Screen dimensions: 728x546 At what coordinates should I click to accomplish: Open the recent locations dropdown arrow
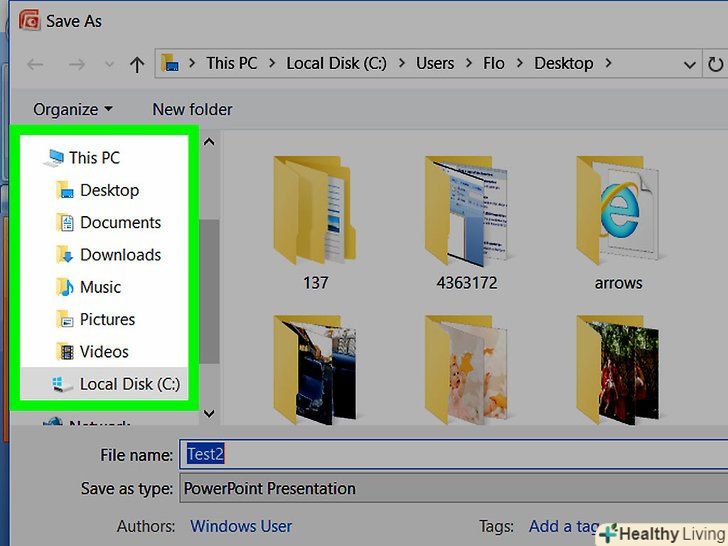(x=109, y=64)
